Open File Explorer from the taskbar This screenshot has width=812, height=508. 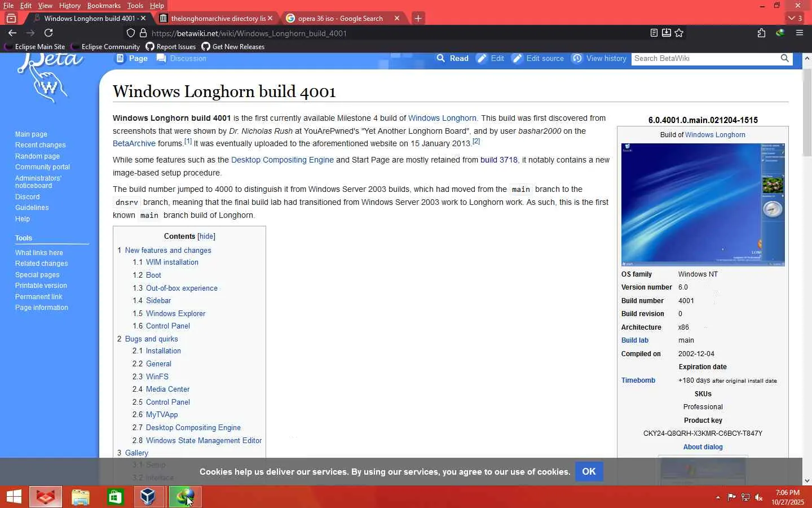click(81, 497)
